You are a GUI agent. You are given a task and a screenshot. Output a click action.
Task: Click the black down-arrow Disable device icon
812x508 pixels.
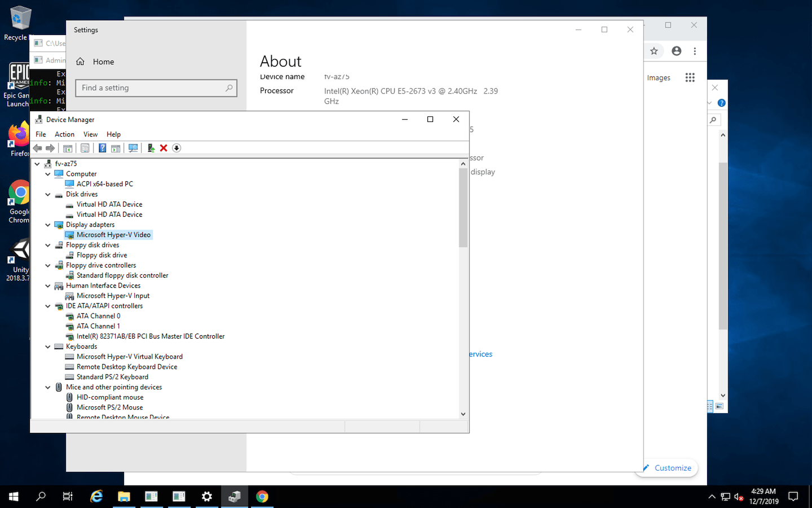pos(176,148)
